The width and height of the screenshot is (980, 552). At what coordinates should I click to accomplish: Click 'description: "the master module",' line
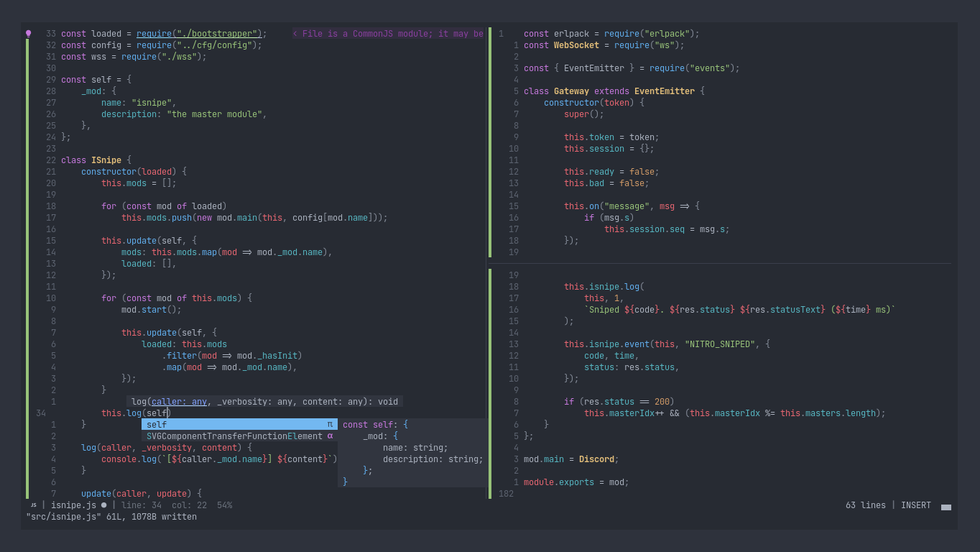click(x=184, y=114)
